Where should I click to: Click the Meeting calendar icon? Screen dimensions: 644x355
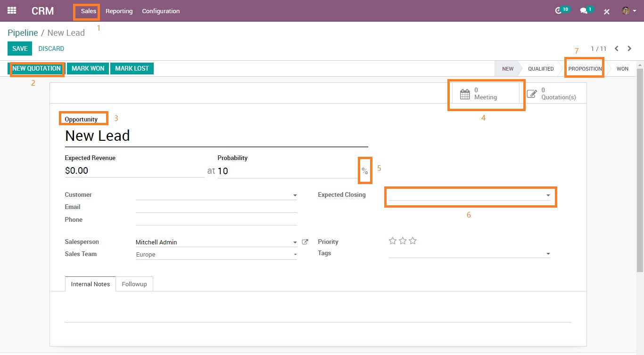pos(465,94)
